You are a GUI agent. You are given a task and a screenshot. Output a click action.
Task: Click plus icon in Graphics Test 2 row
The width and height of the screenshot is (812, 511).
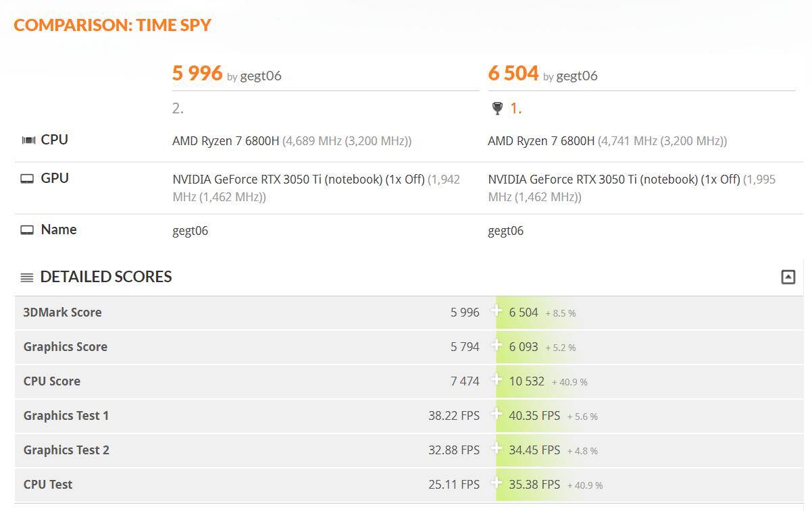click(497, 449)
